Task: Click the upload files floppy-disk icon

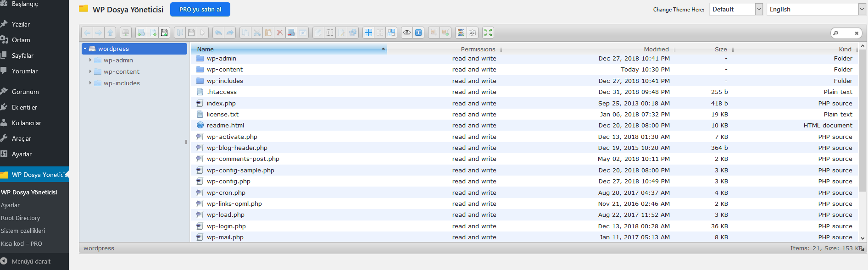Action: pos(164,33)
